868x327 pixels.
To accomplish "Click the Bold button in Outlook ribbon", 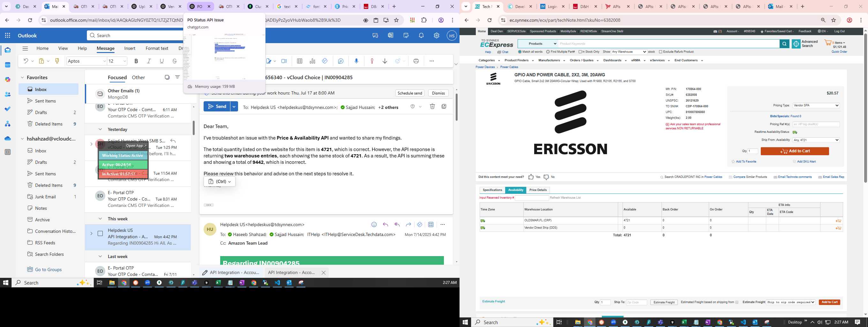I will pos(136,61).
